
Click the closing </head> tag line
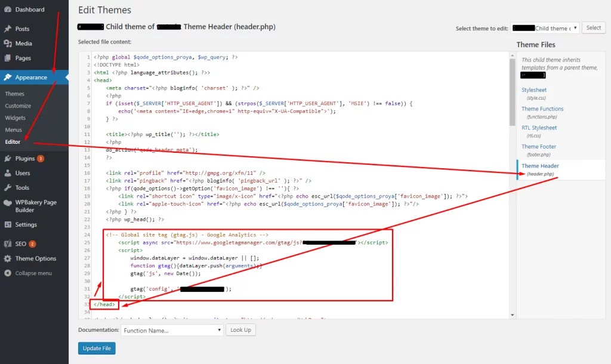coord(104,304)
